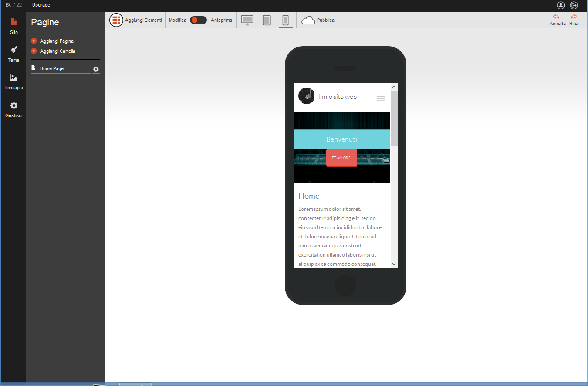Click the logout icon at top right

(574, 5)
